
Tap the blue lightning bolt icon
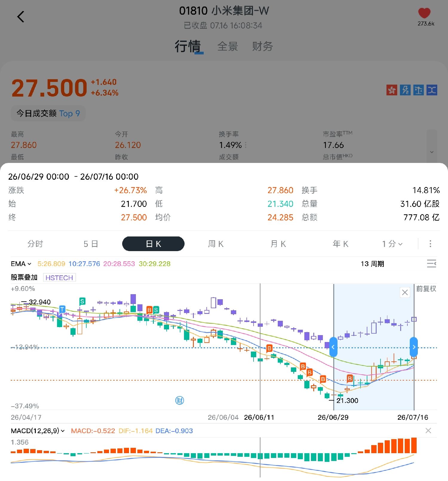(405, 90)
